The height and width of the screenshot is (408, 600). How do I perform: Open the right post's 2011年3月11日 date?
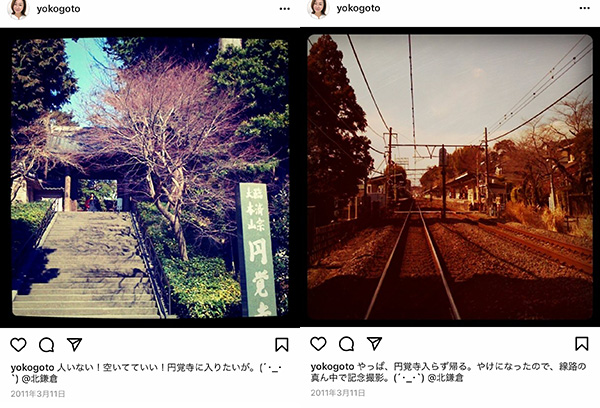coord(338,393)
